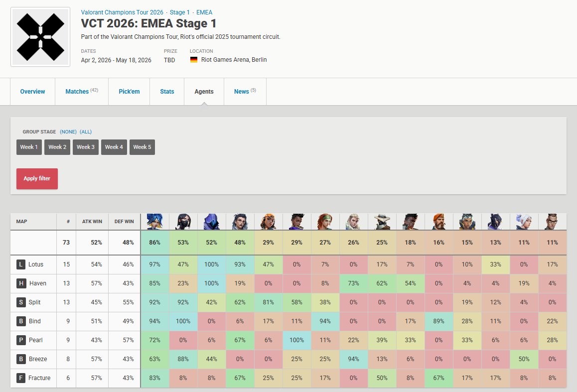Switch to the Pick'em tab
The height and width of the screenshot is (392, 577).
click(129, 92)
